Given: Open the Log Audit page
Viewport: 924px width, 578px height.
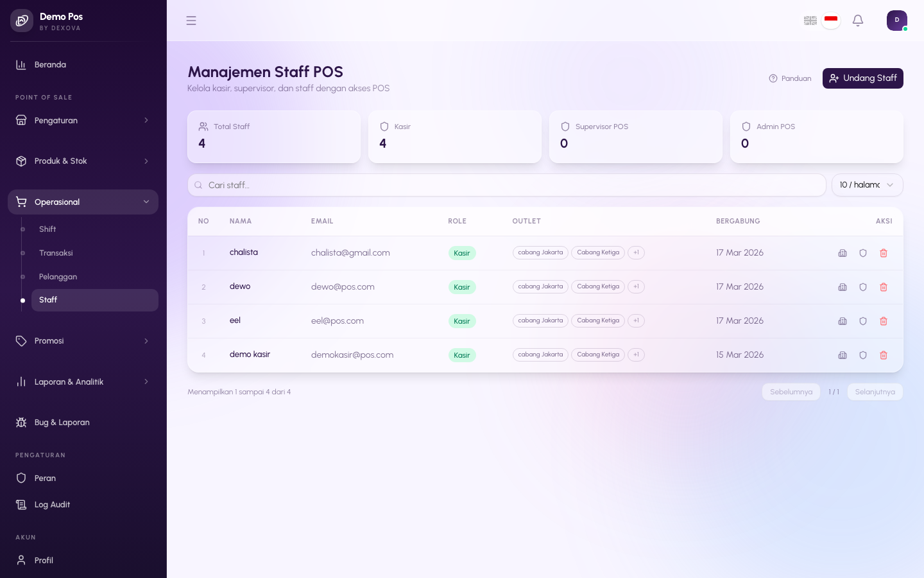Looking at the screenshot, I should 83,505.
